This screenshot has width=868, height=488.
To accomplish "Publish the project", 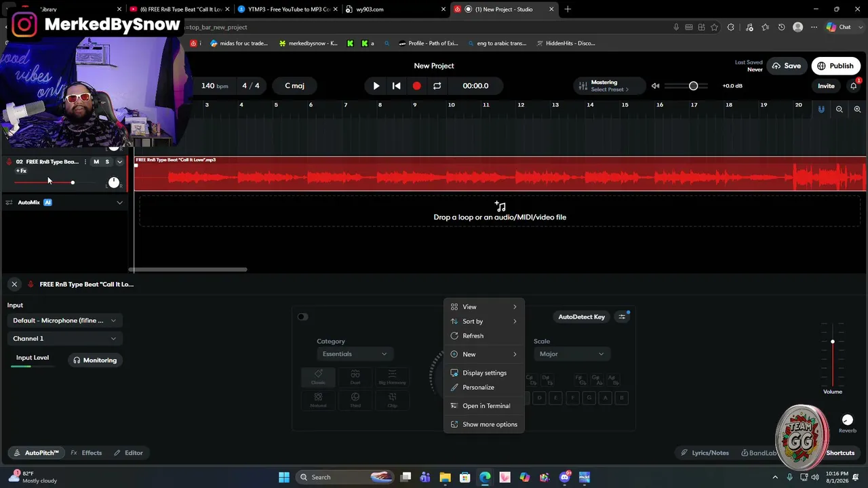I will [835, 66].
